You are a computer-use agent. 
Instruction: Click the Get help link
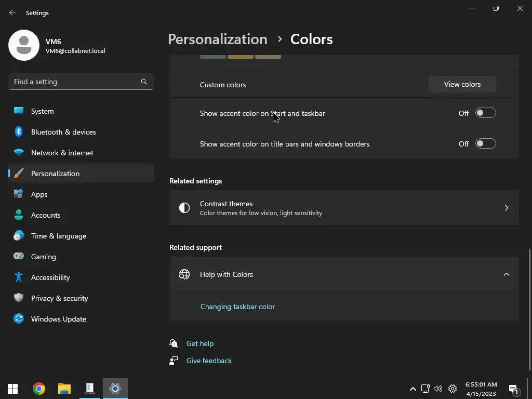point(199,343)
